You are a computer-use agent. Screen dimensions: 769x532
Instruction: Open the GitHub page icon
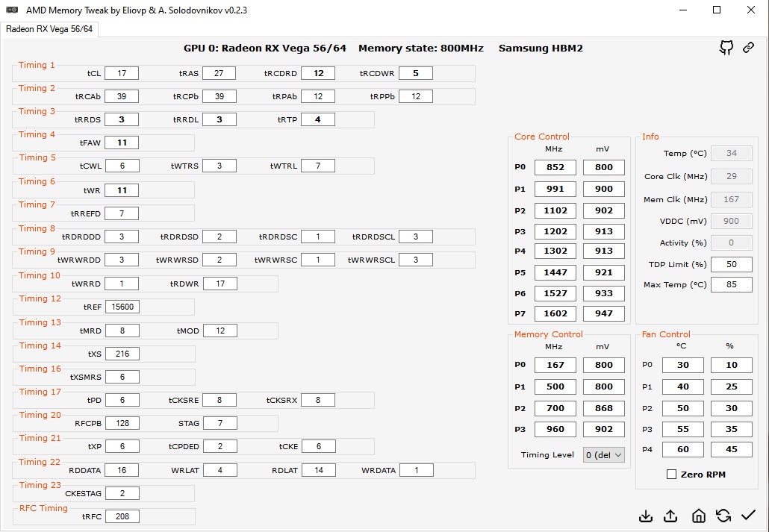[x=726, y=48]
